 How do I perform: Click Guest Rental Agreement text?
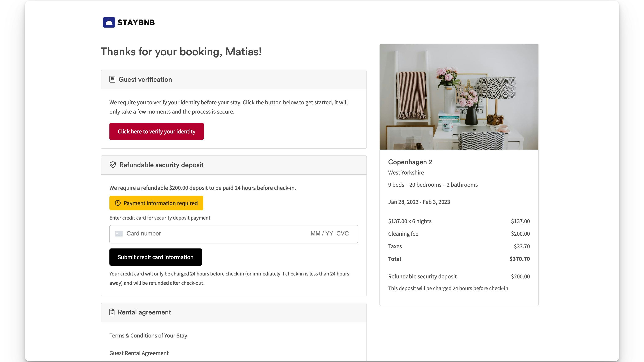pos(139,353)
